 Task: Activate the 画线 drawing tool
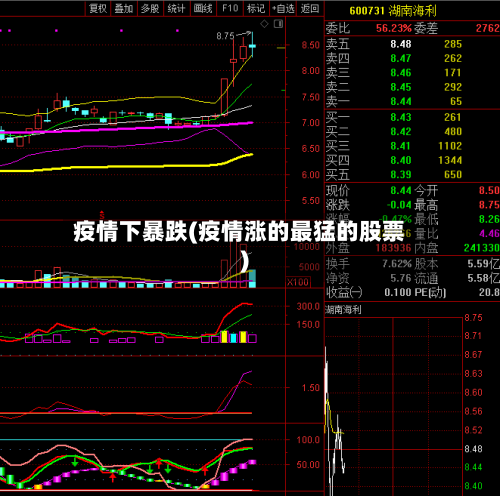(x=203, y=8)
